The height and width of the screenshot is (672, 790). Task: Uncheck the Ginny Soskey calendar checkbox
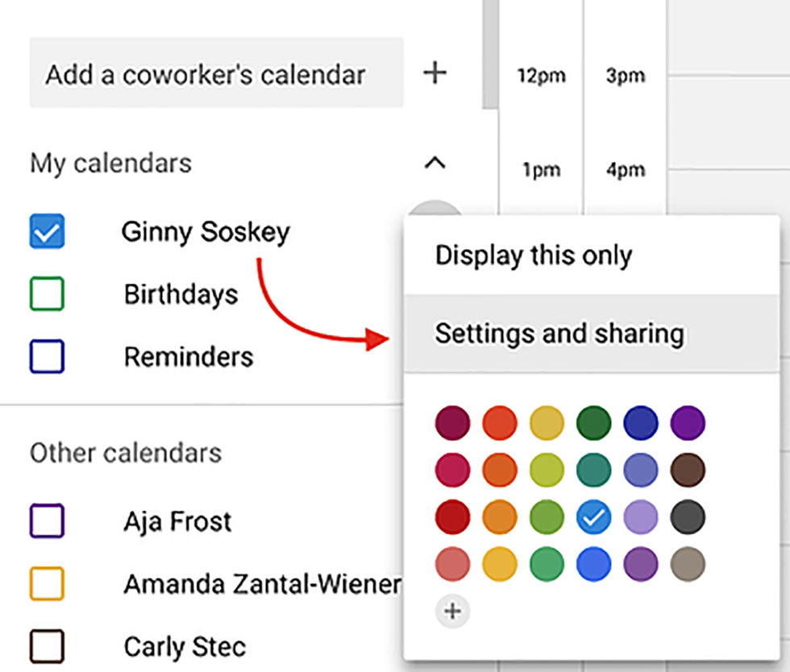click(x=47, y=232)
